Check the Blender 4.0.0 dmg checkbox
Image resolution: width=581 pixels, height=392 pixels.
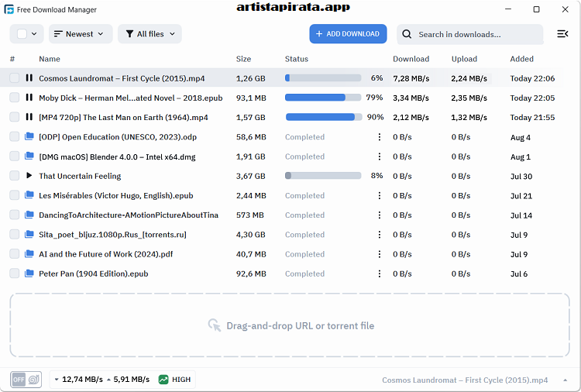[15, 156]
